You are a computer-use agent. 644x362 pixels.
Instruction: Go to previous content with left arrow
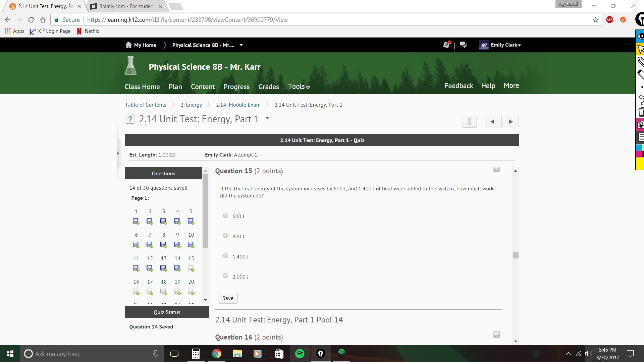(x=492, y=122)
